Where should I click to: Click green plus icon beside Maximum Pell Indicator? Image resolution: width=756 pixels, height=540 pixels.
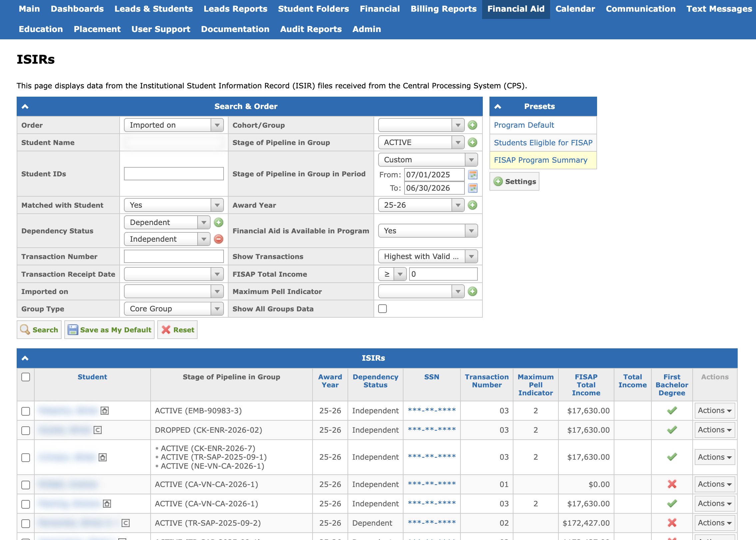[472, 291]
